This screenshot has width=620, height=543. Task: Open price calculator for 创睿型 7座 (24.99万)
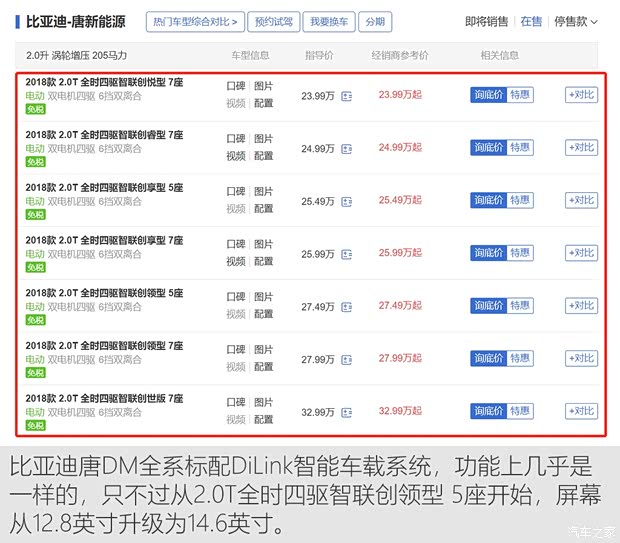tap(347, 148)
